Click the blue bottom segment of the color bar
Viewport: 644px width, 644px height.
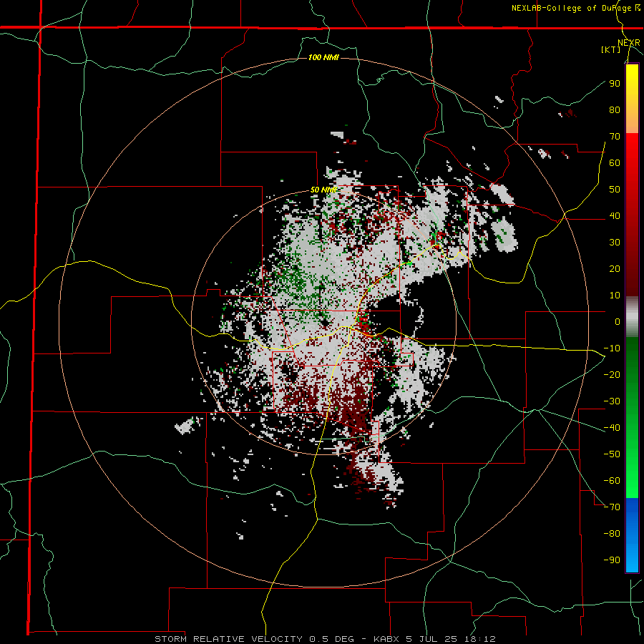(x=632, y=535)
